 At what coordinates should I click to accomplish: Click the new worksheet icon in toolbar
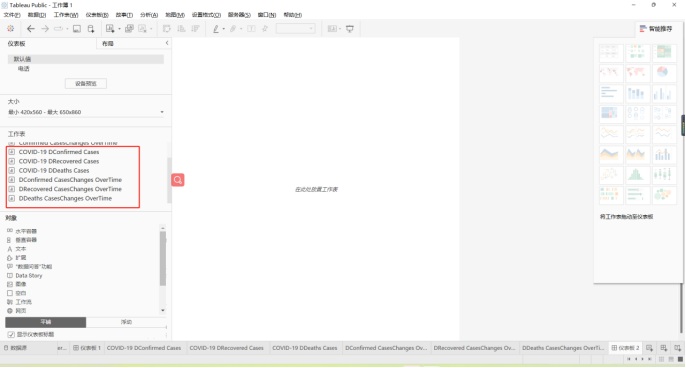(x=110, y=29)
